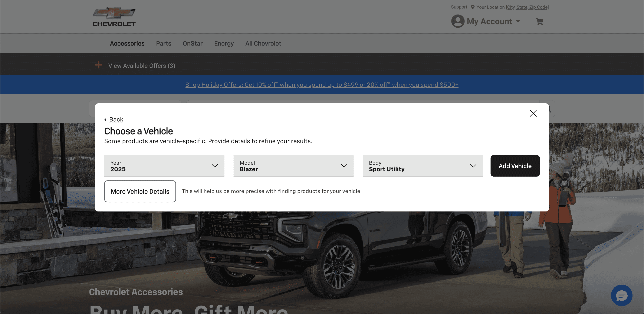Click the location pin icon
The height and width of the screenshot is (314, 644).
pyautogui.click(x=473, y=7)
